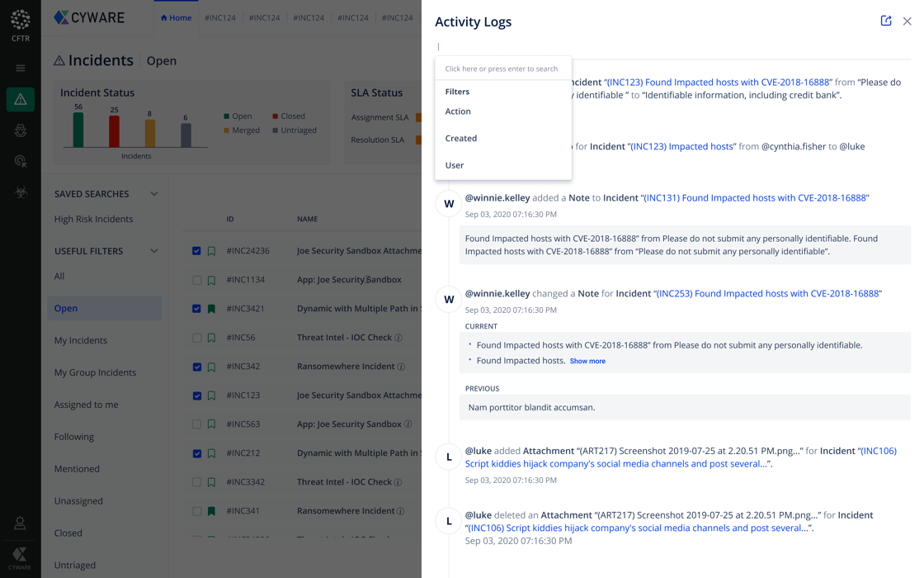Open the INC131 incident link

(755, 198)
